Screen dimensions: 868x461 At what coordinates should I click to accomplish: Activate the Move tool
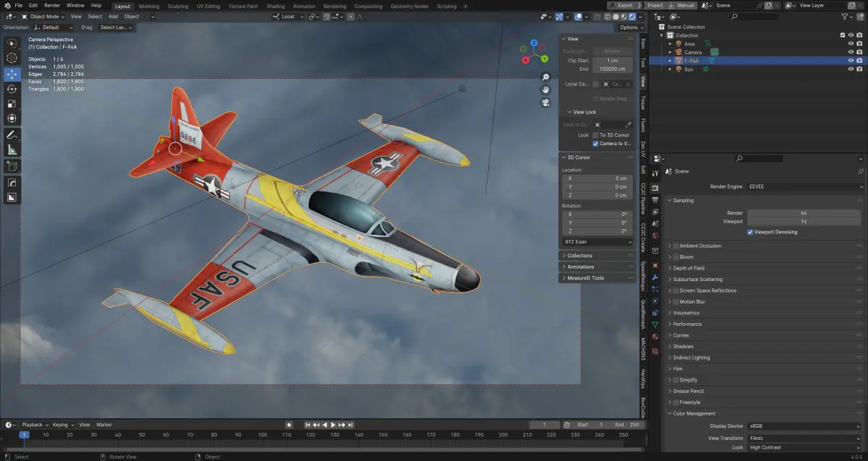12,74
